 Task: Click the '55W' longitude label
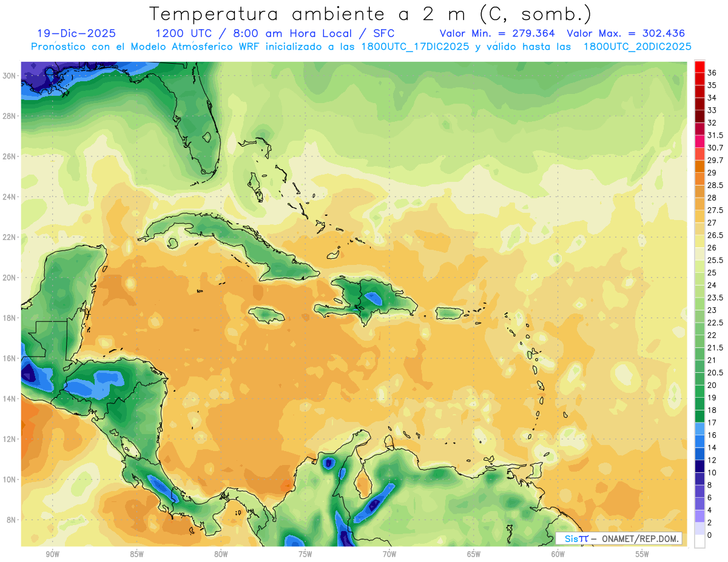click(642, 554)
